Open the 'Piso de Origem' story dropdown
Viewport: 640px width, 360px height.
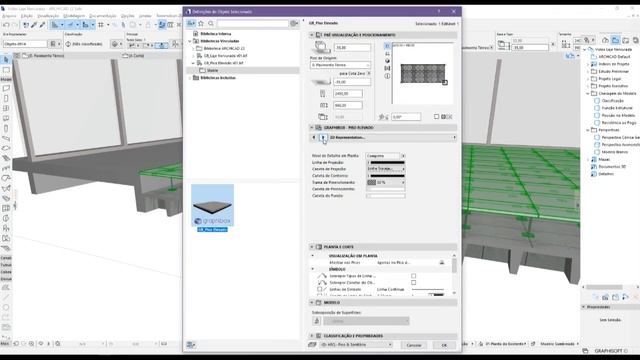[340, 65]
